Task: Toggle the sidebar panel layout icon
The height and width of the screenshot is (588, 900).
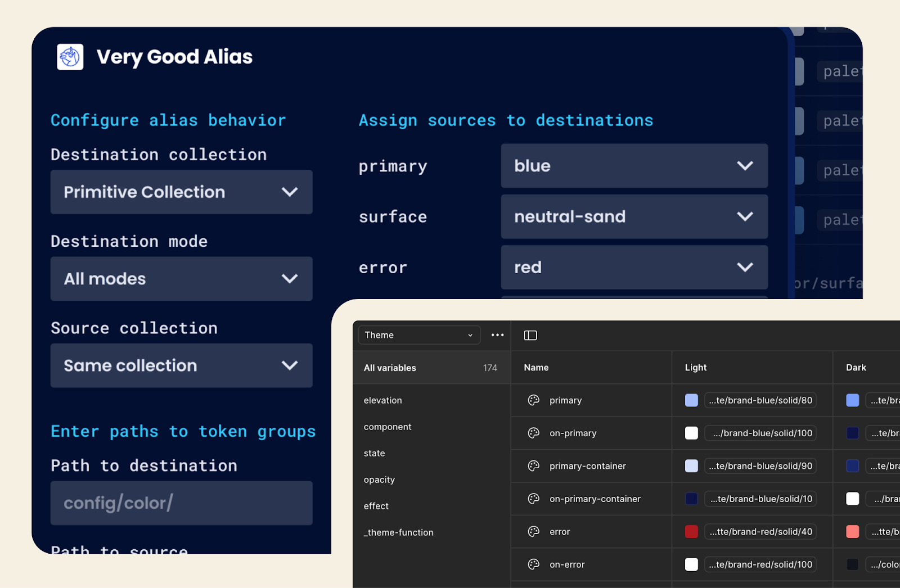Action: tap(530, 336)
